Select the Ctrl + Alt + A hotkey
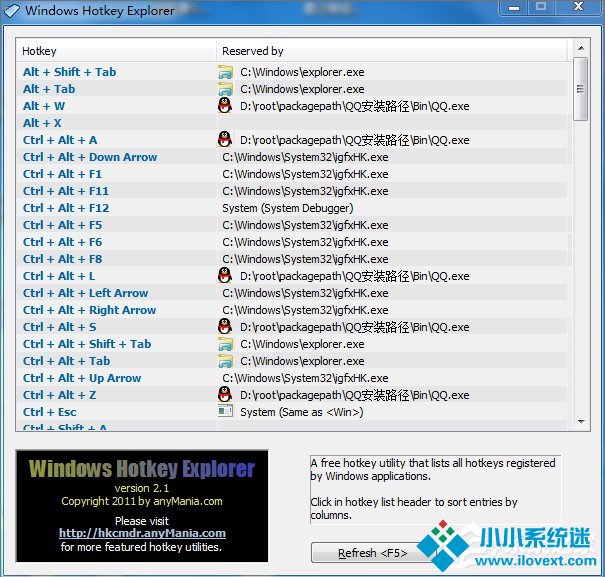 [x=60, y=140]
